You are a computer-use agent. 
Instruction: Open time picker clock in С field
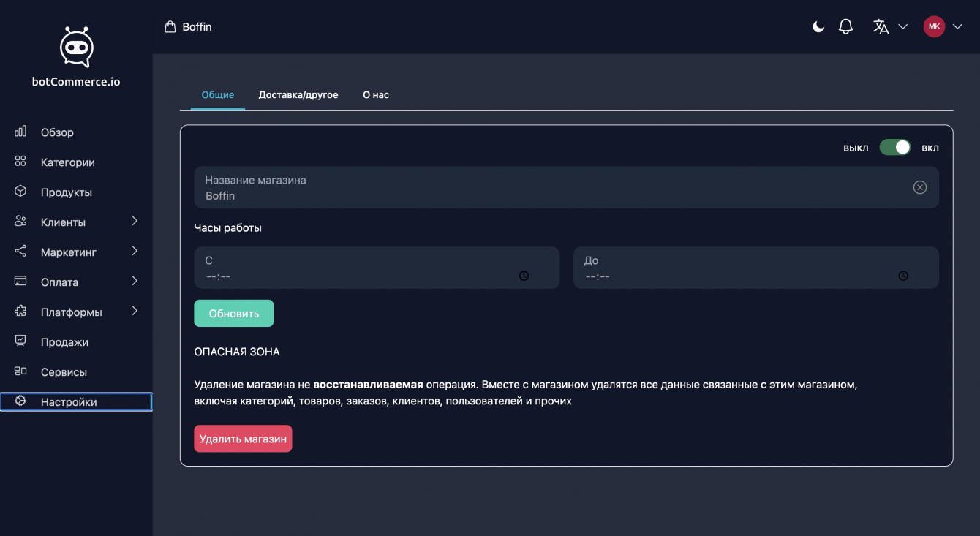[524, 276]
